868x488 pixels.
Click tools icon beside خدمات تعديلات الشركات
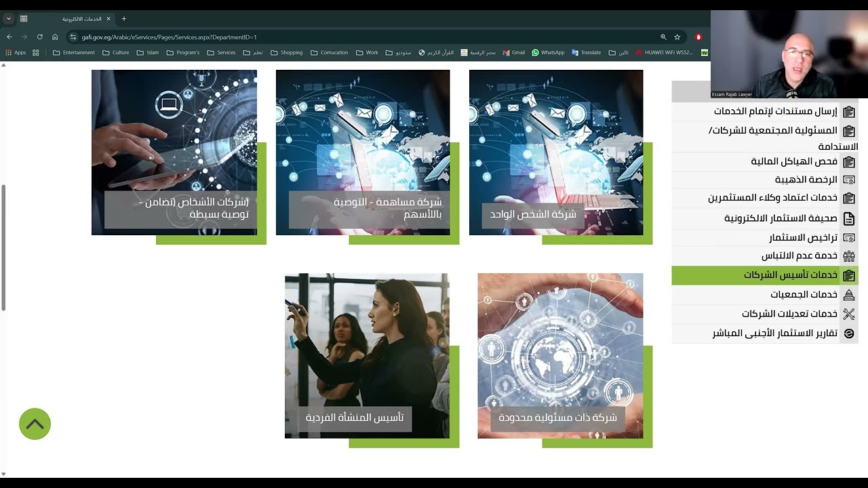(848, 314)
